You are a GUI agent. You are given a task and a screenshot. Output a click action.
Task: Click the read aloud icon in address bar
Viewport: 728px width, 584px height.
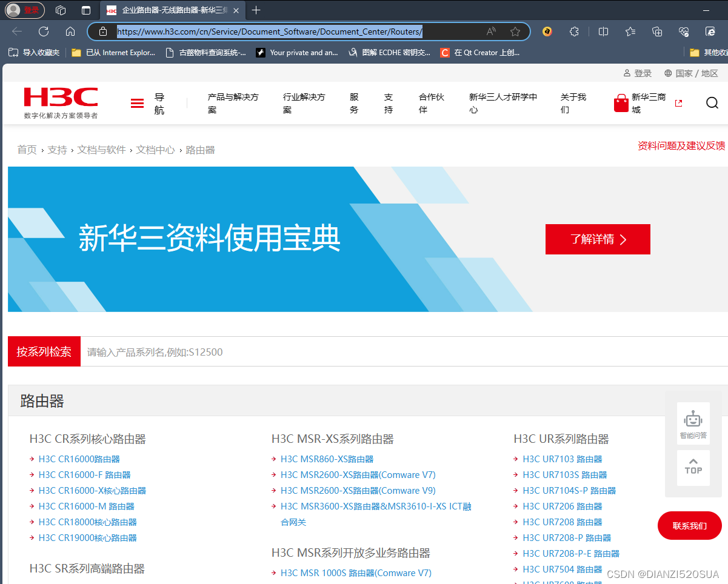[491, 32]
